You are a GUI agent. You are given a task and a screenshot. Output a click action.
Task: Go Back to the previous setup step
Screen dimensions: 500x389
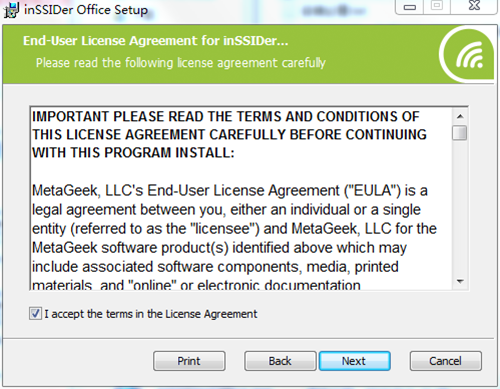(280, 361)
